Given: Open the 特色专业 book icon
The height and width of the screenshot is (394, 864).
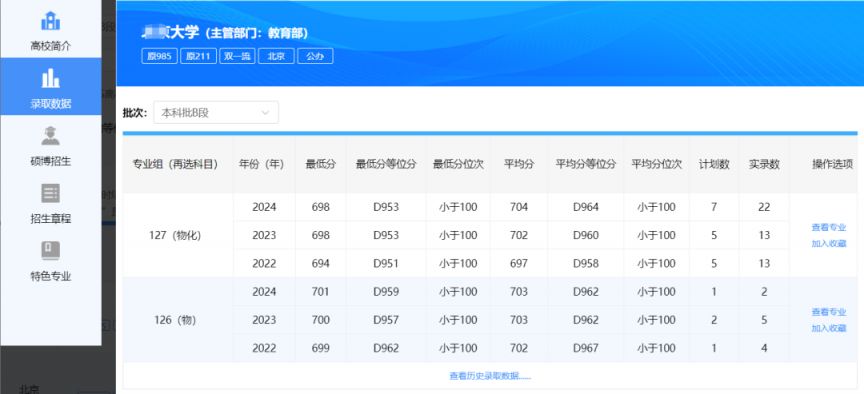Looking at the screenshot, I should click(x=51, y=251).
